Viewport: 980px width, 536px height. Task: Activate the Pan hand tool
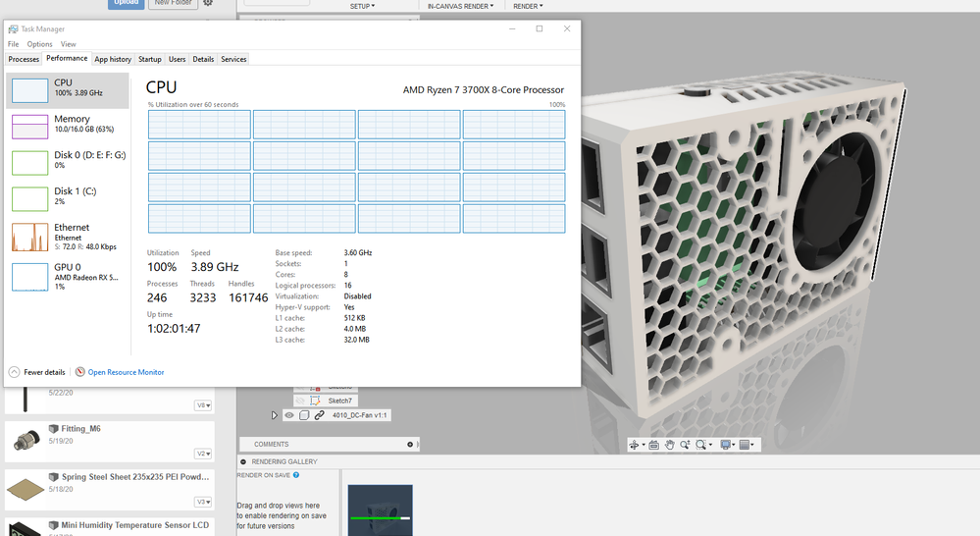tap(669, 445)
